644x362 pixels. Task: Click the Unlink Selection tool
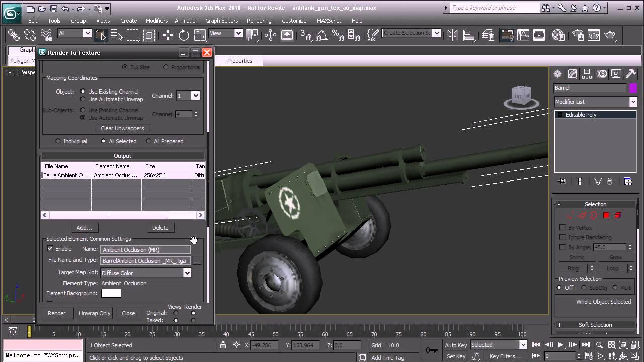30,35
